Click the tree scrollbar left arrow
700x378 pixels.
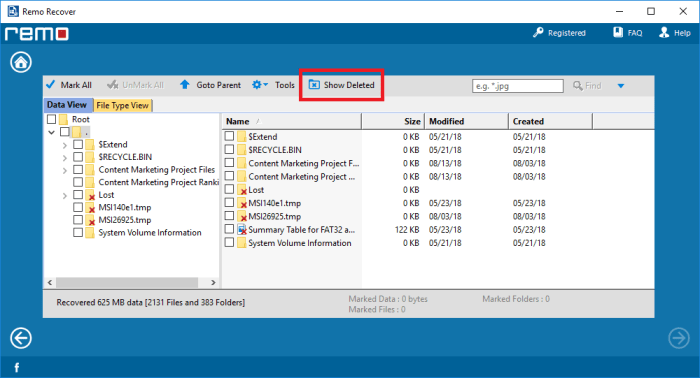coord(50,282)
